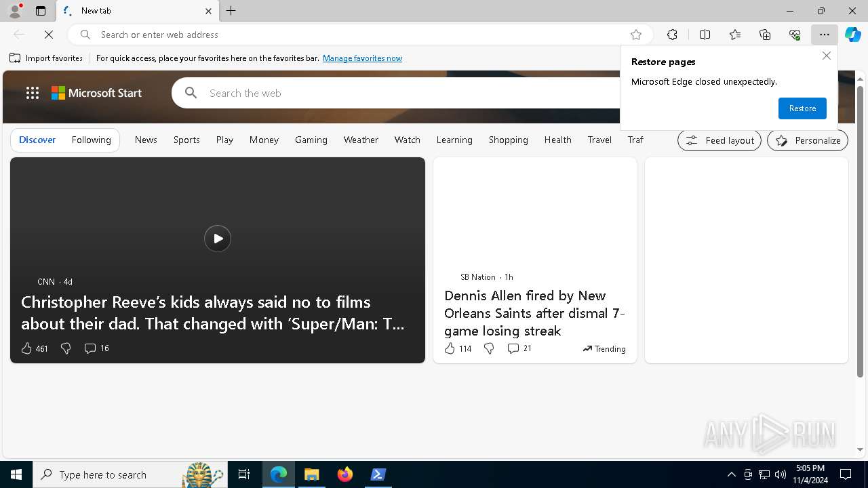This screenshot has height=488, width=868.
Task: Open the Copilot sidebar icon
Action: [x=853, y=35]
